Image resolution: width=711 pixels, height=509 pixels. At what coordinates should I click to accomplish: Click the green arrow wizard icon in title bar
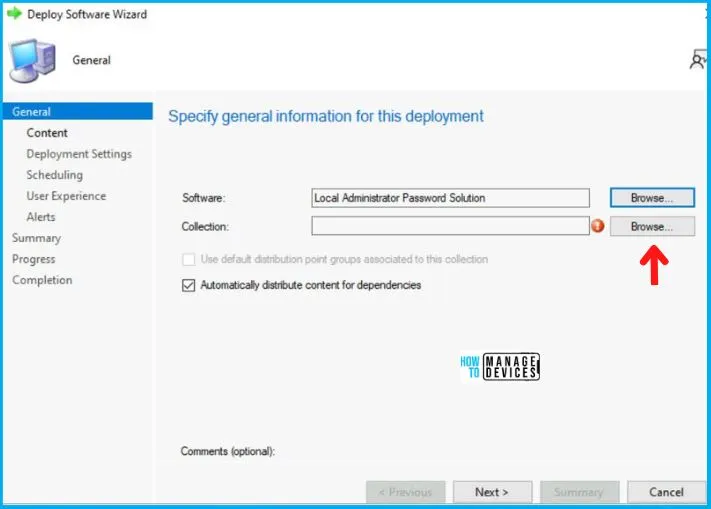point(14,14)
